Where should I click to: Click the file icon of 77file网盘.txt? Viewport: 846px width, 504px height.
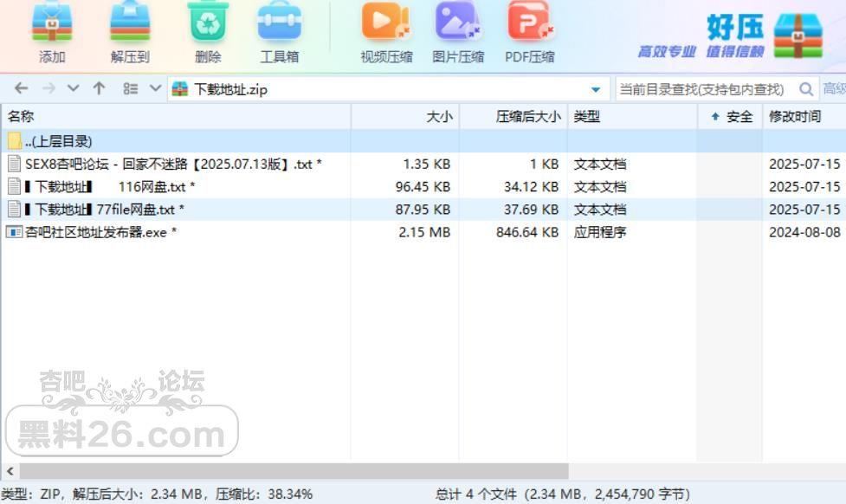(x=15, y=210)
